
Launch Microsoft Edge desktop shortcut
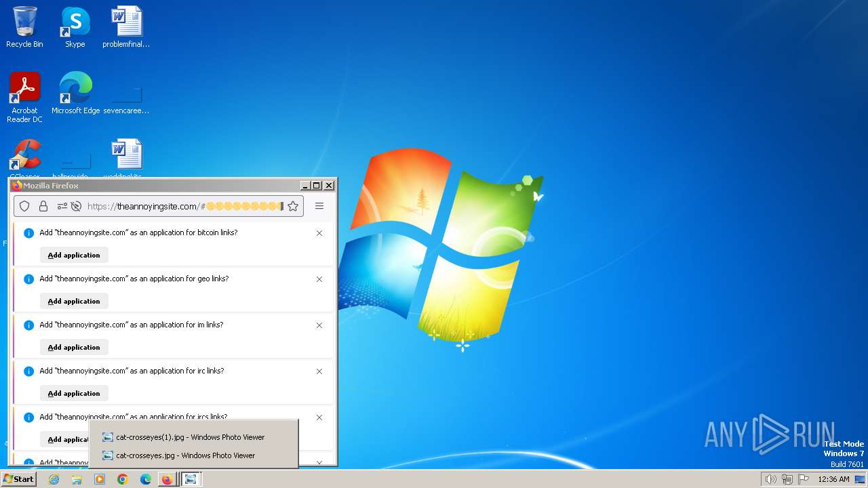pyautogui.click(x=75, y=93)
